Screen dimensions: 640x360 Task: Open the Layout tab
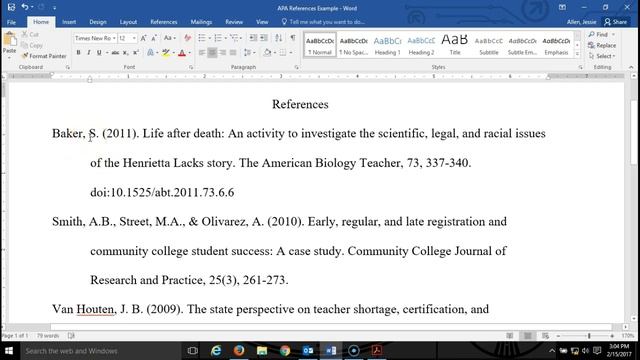[x=128, y=22]
